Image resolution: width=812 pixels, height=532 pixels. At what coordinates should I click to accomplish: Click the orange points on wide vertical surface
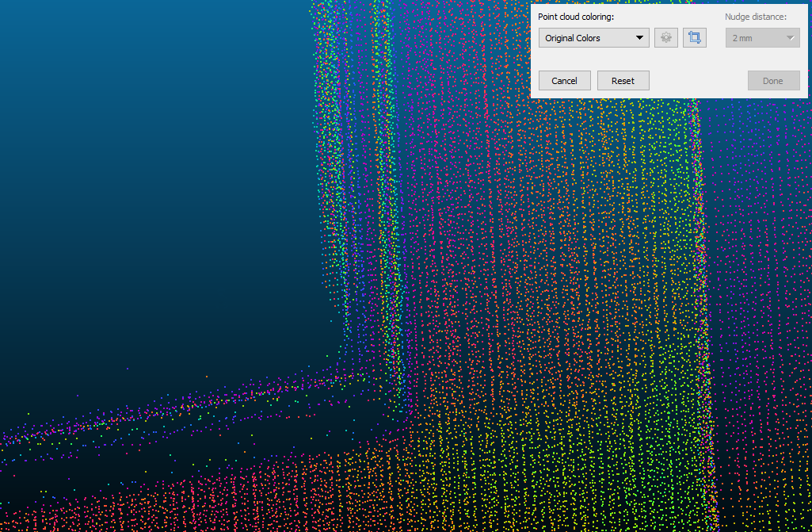pos(515,277)
